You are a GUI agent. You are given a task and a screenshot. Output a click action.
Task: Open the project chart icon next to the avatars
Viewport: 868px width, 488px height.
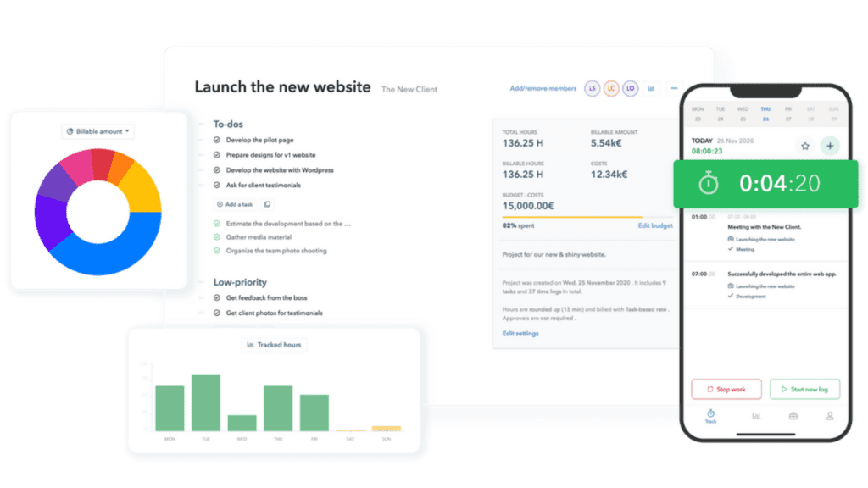[651, 88]
